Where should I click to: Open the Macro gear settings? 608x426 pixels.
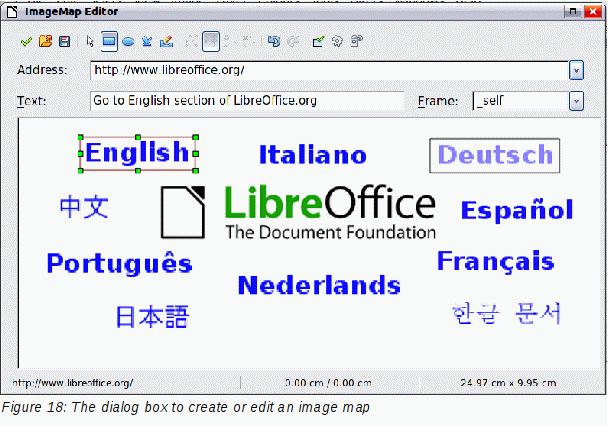coord(337,41)
